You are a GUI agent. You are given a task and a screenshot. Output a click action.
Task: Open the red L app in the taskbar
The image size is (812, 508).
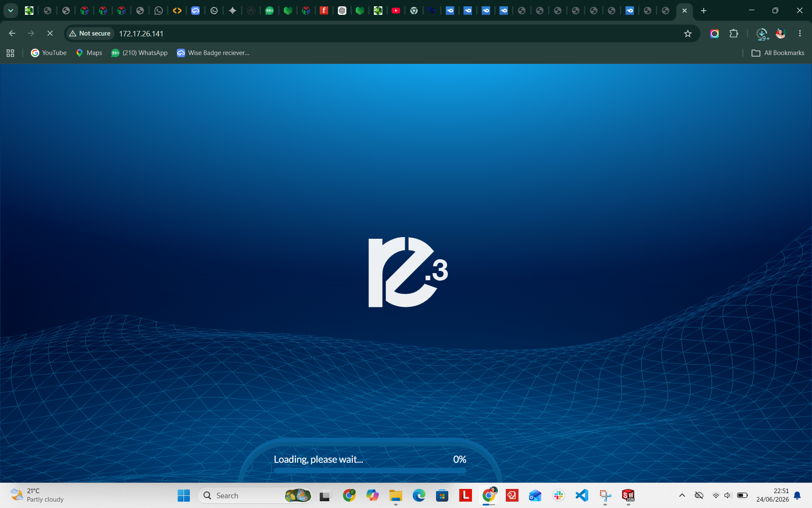pos(466,495)
